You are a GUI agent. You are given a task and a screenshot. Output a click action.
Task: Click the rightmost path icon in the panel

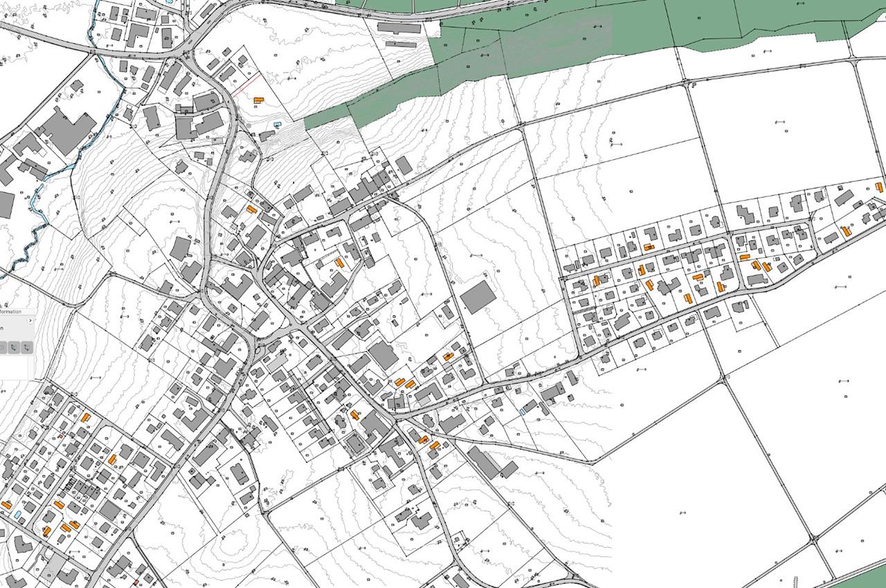[26, 347]
